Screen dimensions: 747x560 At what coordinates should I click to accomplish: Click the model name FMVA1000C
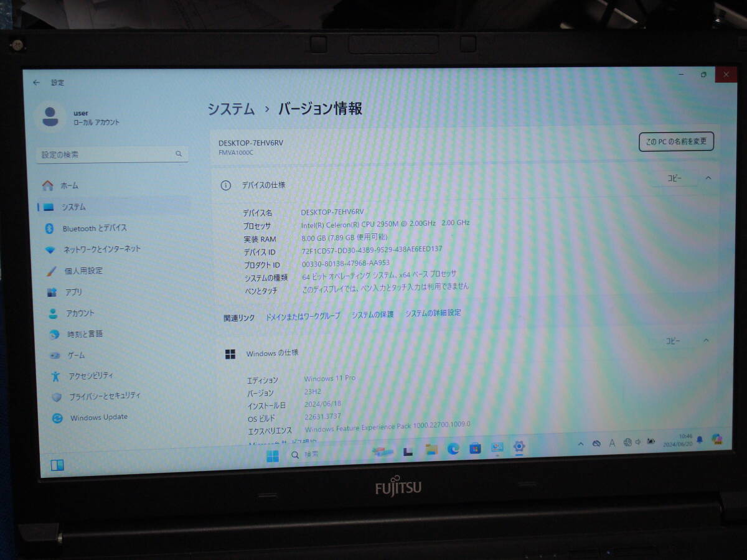pyautogui.click(x=236, y=152)
